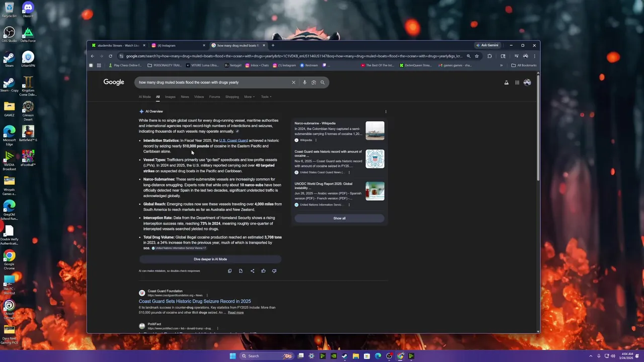Open the Search Labs flask icon
Screen dimensions: 644x362
coord(506,82)
